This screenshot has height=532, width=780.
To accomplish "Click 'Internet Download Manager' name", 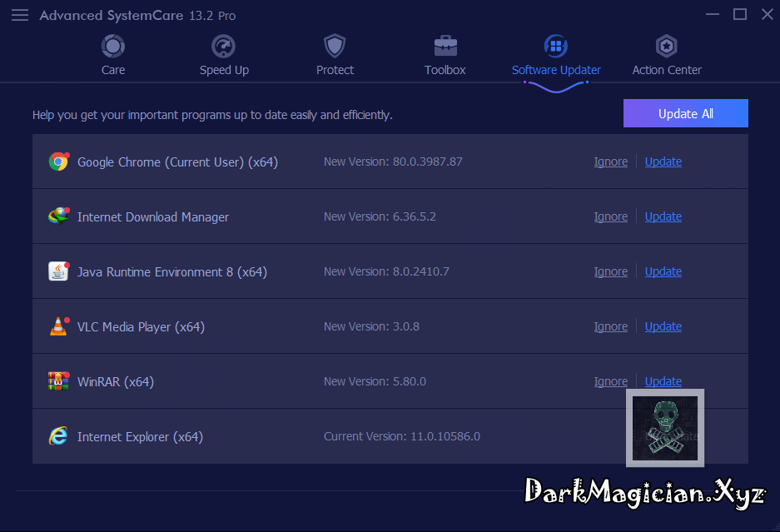I will tap(152, 217).
